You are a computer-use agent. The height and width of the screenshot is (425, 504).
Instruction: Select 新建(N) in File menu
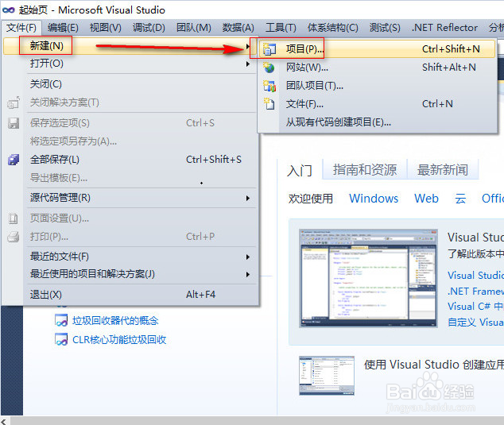(129, 46)
